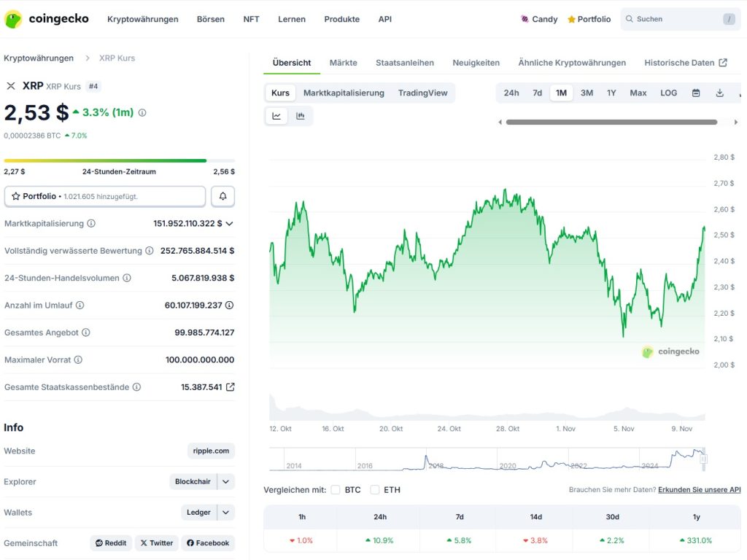Visit the ripple.com website link
The image size is (747, 560).
tap(211, 451)
